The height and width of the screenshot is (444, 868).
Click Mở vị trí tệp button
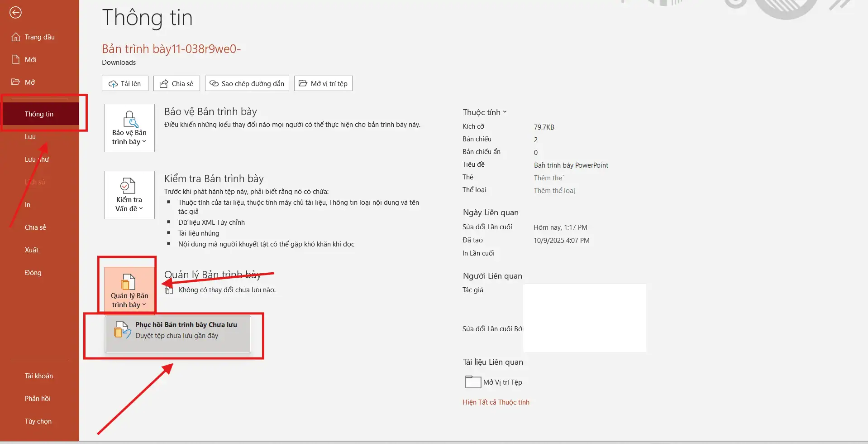[323, 84]
